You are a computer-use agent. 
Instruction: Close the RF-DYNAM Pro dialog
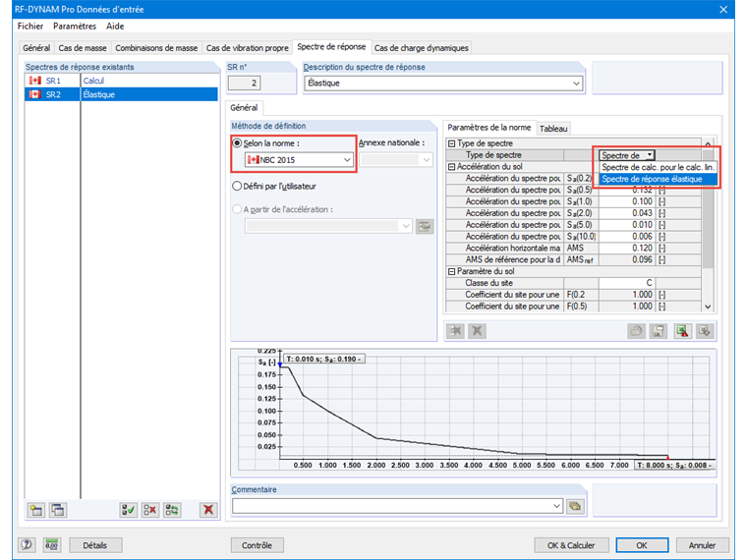(723, 9)
